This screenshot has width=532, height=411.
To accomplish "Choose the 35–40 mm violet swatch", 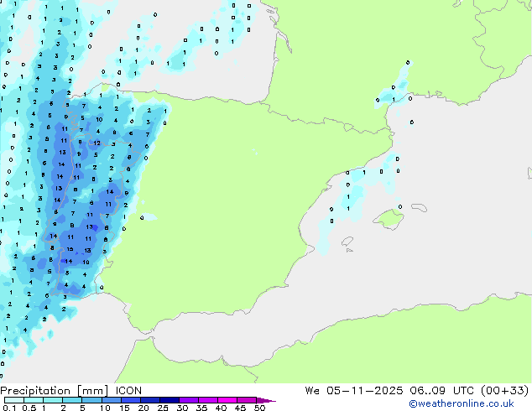I will 207,400.
